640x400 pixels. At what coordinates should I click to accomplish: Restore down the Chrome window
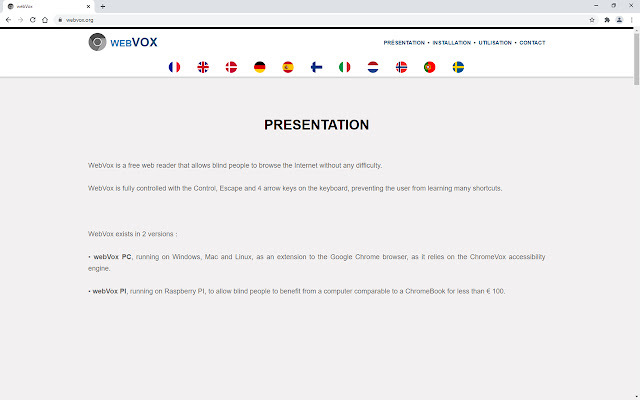613,6
